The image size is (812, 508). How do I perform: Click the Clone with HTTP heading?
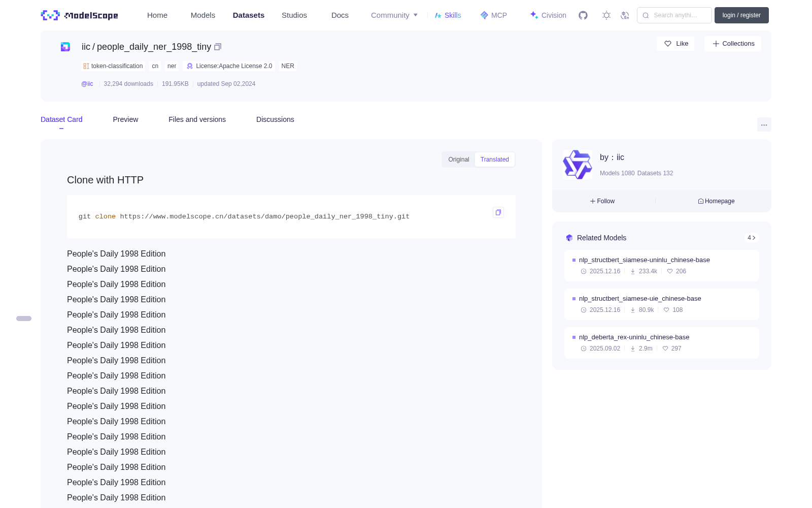tap(106, 180)
